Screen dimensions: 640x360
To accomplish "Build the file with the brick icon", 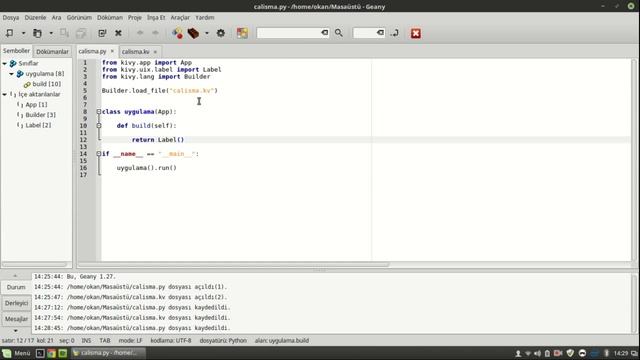I will tap(193, 33).
